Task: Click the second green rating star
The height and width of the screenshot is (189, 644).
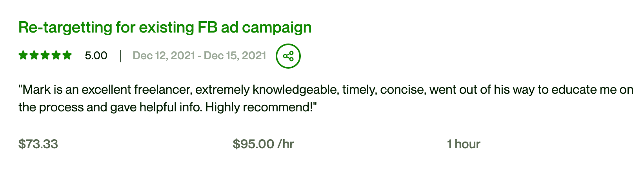Action: click(x=34, y=55)
